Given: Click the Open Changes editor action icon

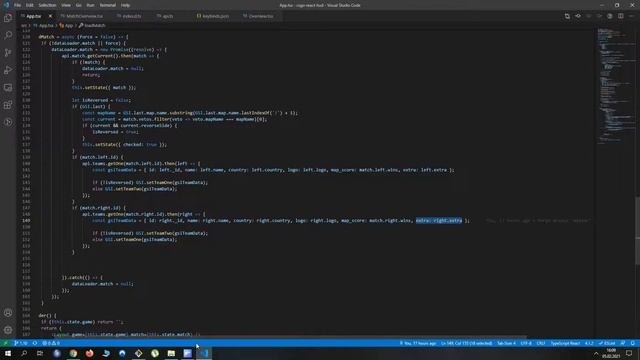Looking at the screenshot, I should click(567, 16).
